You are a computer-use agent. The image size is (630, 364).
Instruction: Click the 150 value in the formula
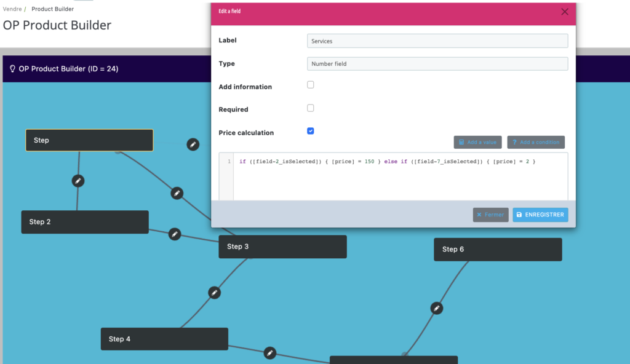369,162
